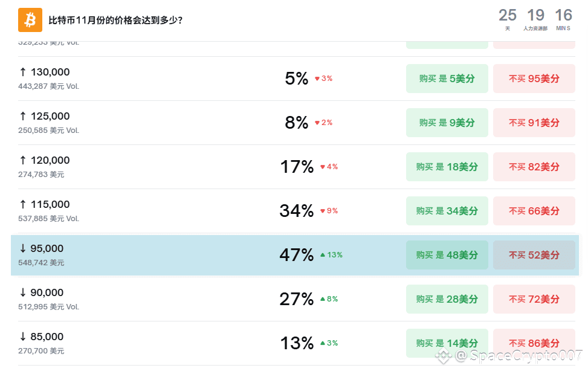Choose Buy No 66 cents for 115,000

tap(534, 211)
